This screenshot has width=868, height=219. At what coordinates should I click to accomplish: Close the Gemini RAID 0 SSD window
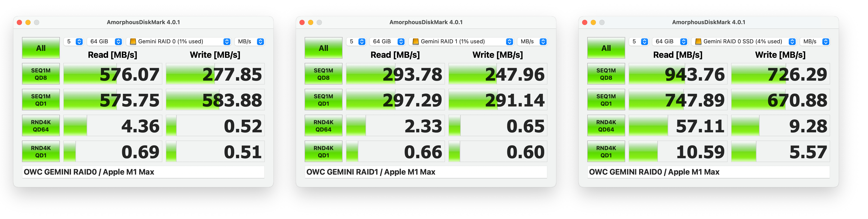[585, 23]
